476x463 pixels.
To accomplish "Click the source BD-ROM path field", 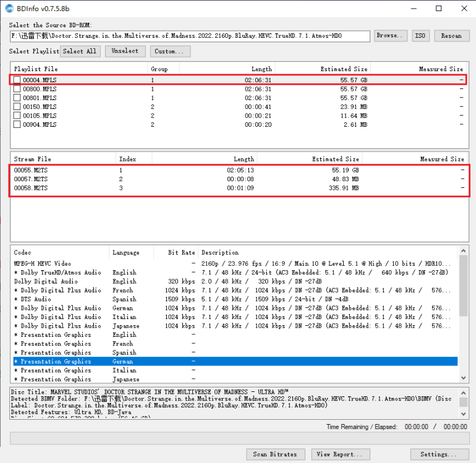I will point(189,36).
